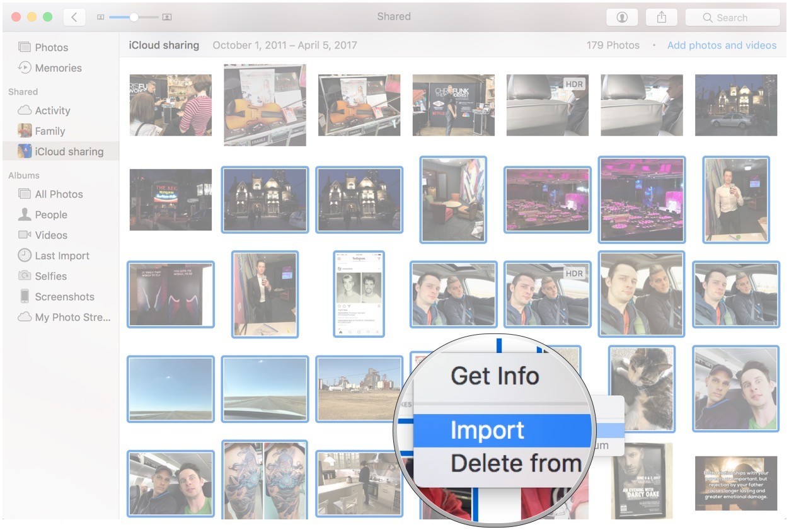
Task: Click the All Photos stack icon
Action: pos(25,194)
